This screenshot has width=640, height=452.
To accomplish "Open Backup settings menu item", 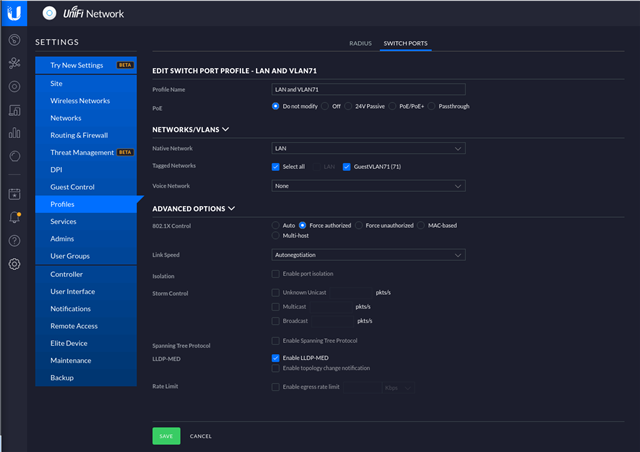I will tap(86, 378).
